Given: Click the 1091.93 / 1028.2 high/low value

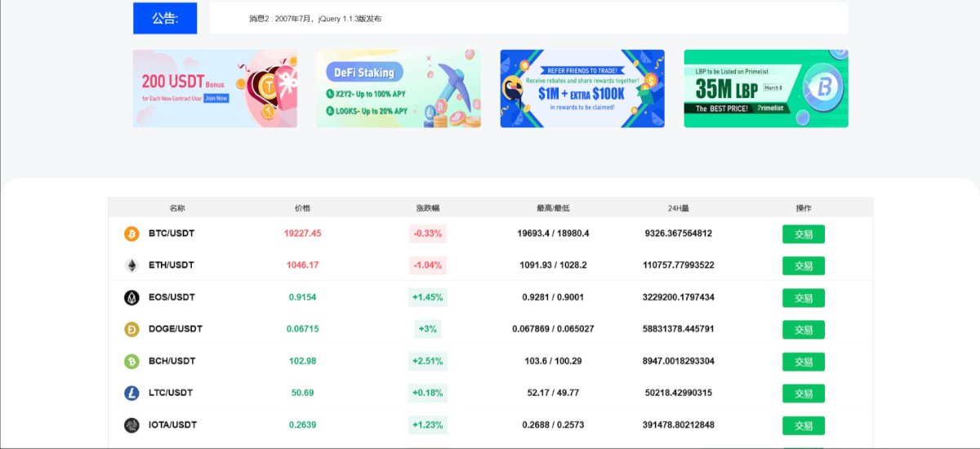Looking at the screenshot, I should [553, 265].
